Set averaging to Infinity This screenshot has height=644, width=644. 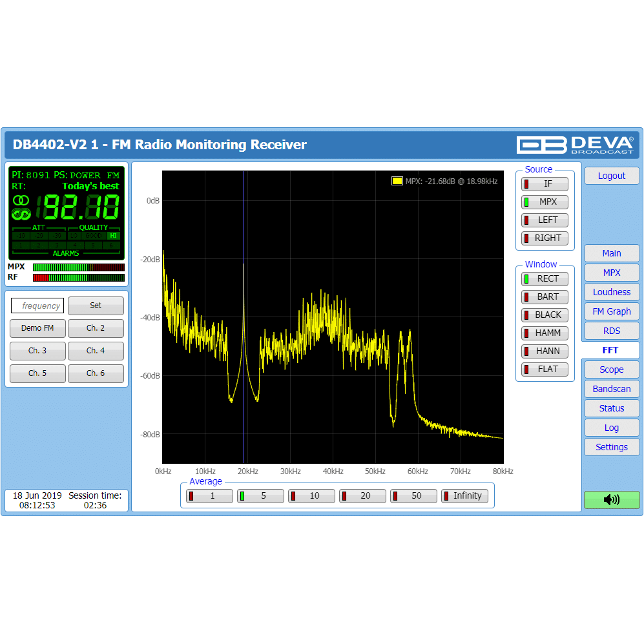click(464, 496)
